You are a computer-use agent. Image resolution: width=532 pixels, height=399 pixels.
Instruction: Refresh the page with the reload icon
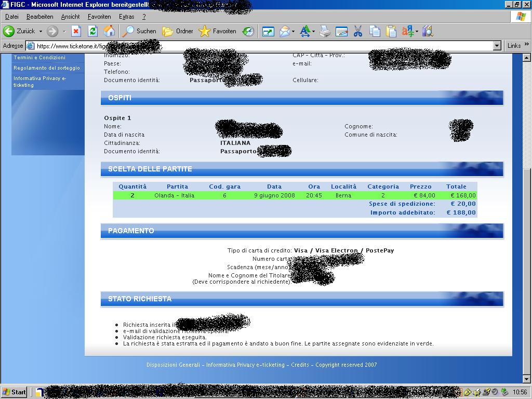pyautogui.click(x=92, y=31)
